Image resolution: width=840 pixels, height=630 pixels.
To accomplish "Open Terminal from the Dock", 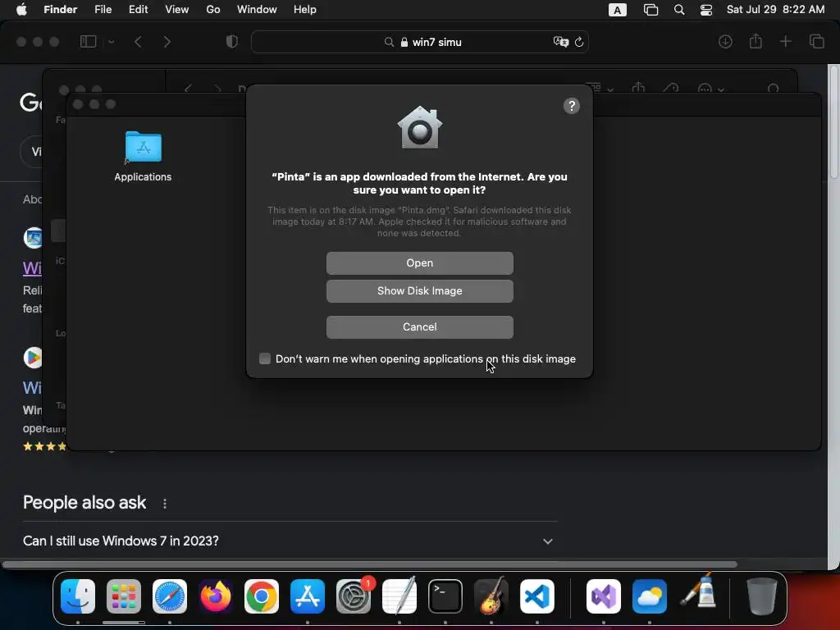I will pyautogui.click(x=445, y=596).
